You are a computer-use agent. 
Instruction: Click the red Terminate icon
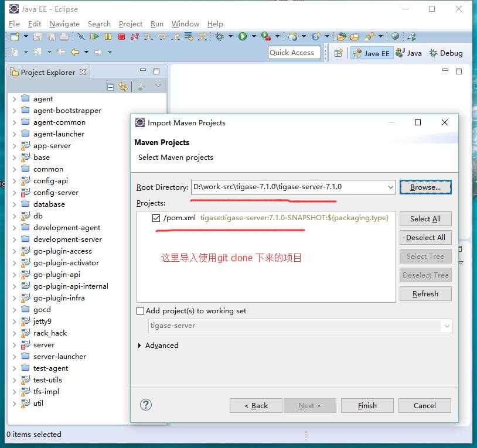coord(122,37)
